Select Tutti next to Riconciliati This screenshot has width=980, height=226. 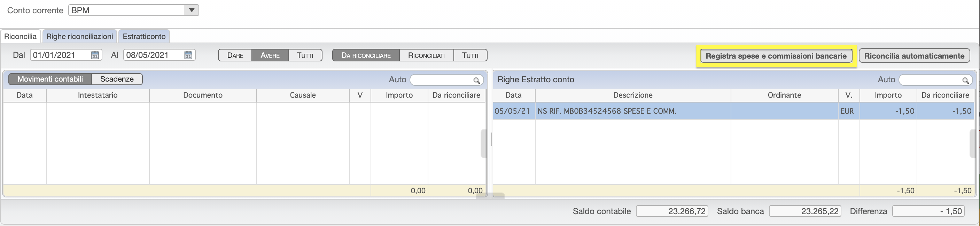click(470, 55)
